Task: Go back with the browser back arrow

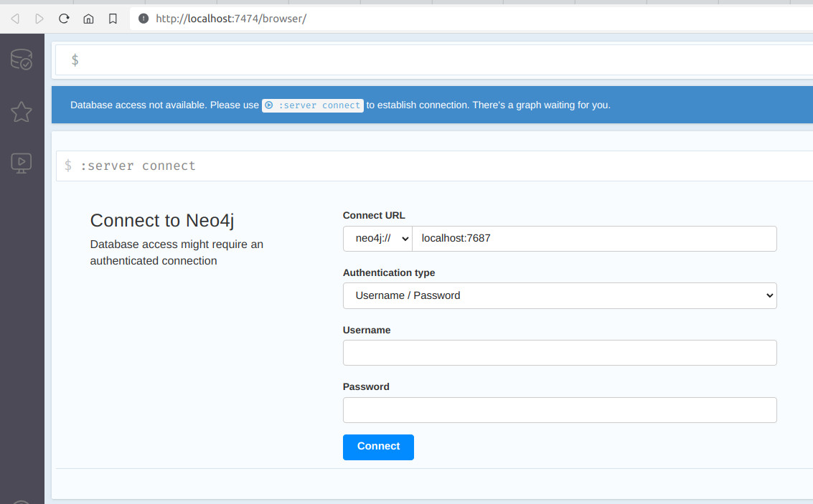Action: click(15, 19)
